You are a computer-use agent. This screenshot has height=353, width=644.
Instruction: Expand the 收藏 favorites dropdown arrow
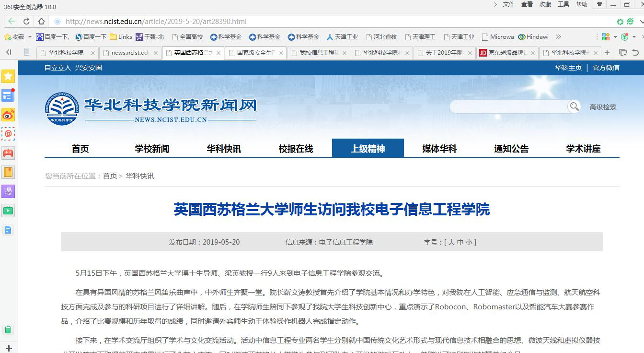tap(30, 37)
